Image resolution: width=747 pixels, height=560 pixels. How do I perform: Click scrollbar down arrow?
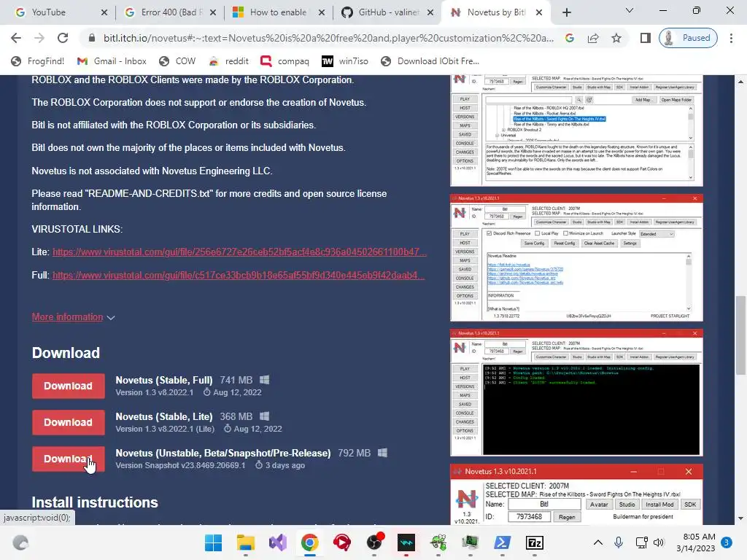click(740, 518)
